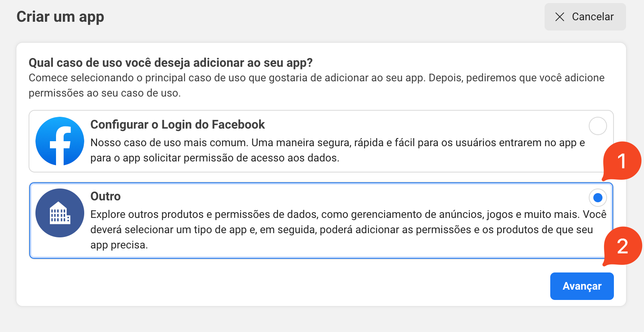
Task: Click the red annotation bubble numbered 1
Action: pyautogui.click(x=622, y=161)
